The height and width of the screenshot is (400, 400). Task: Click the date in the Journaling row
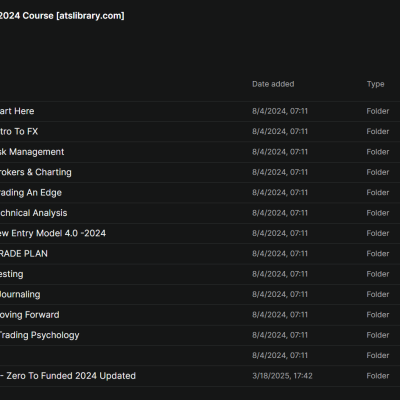(x=280, y=294)
